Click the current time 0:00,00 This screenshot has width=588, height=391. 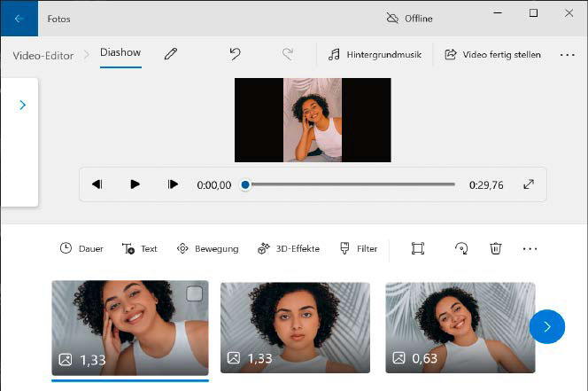point(214,185)
